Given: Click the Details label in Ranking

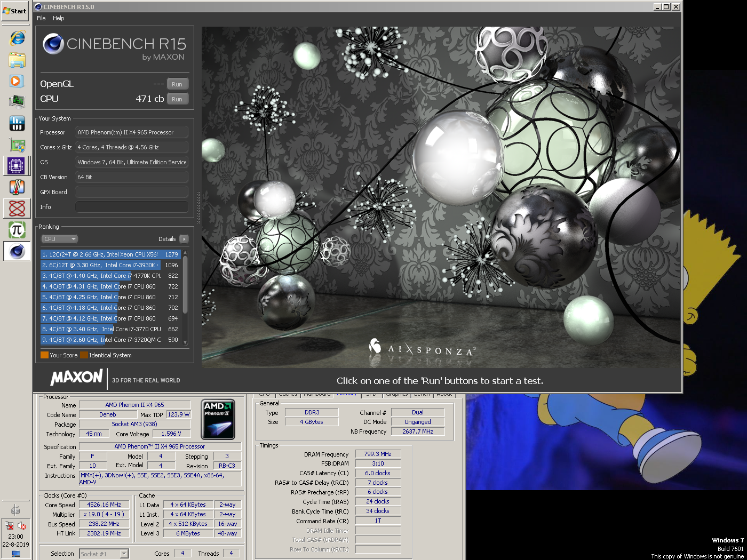Looking at the screenshot, I should tap(167, 239).
